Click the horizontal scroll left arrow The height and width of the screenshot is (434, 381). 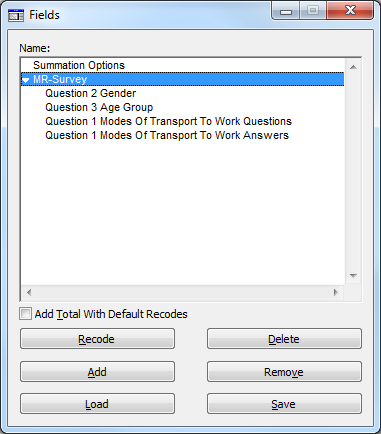tap(29, 293)
